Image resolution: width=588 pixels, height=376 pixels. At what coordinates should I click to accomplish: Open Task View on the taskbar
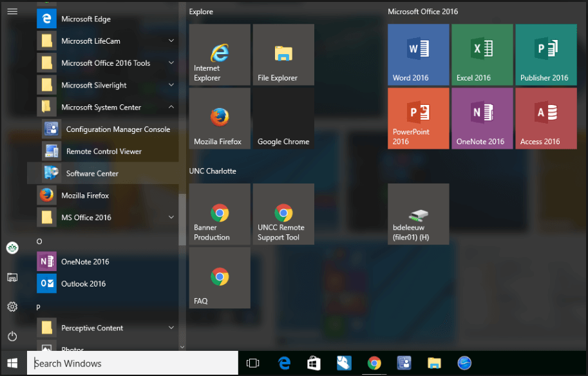[x=252, y=363]
